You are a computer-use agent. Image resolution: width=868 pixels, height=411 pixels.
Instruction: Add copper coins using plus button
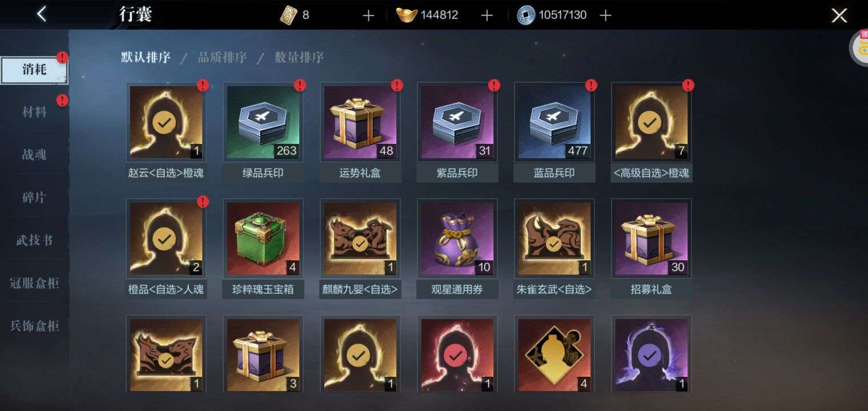click(605, 15)
